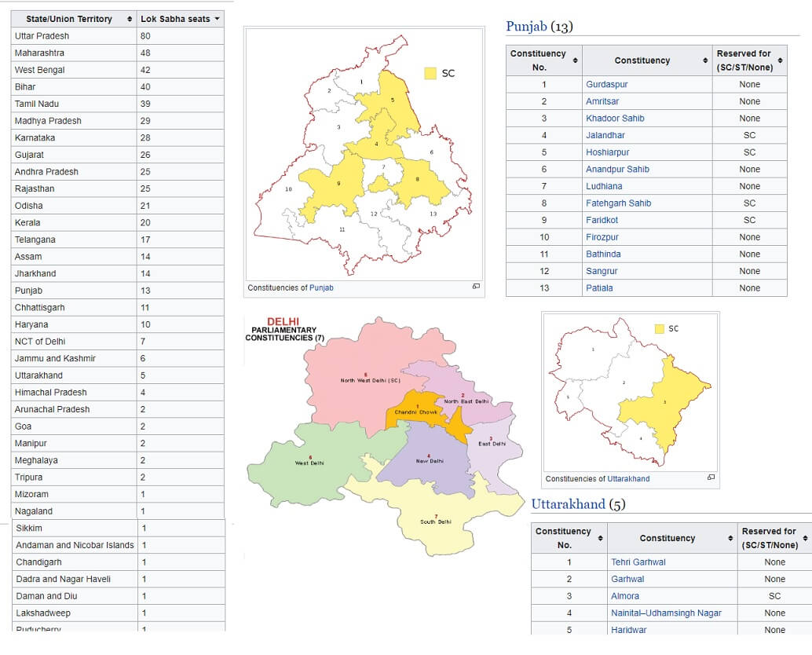Sort Uttarakhand table by Constituency name

730,538
